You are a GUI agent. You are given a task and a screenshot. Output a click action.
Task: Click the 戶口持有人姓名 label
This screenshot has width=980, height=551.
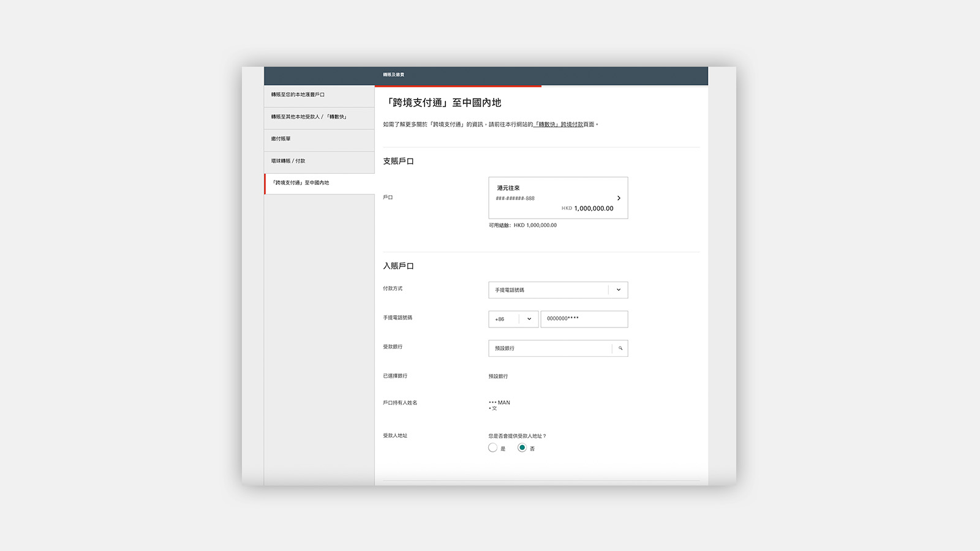click(x=400, y=403)
